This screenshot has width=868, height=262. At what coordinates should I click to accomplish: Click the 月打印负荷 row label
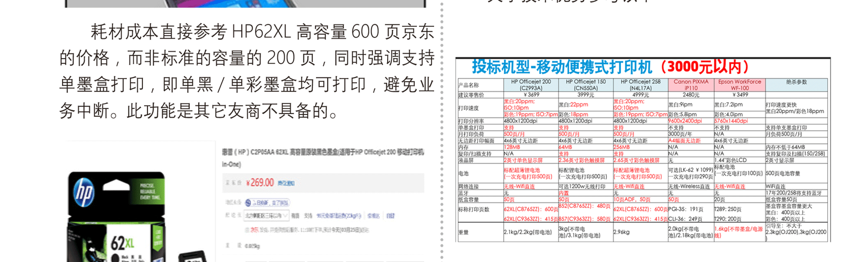click(x=471, y=134)
